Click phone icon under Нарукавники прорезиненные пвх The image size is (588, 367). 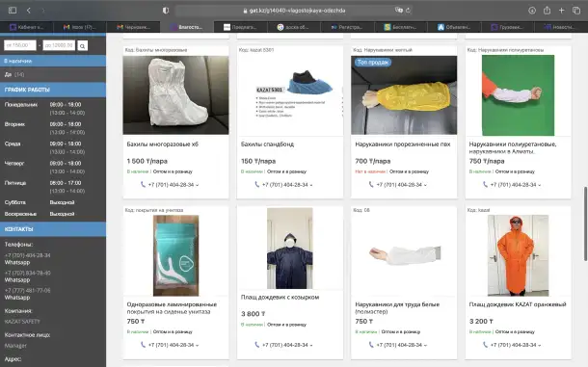371,184
